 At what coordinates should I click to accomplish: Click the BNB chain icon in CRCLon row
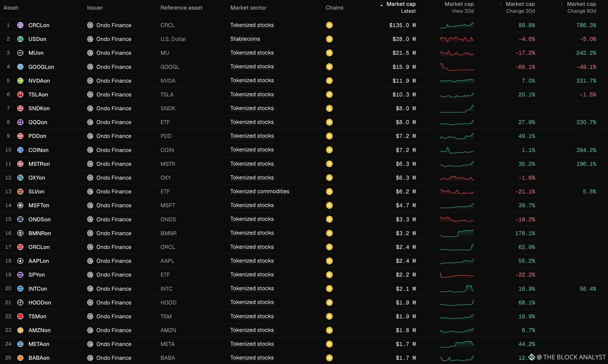[x=329, y=25]
